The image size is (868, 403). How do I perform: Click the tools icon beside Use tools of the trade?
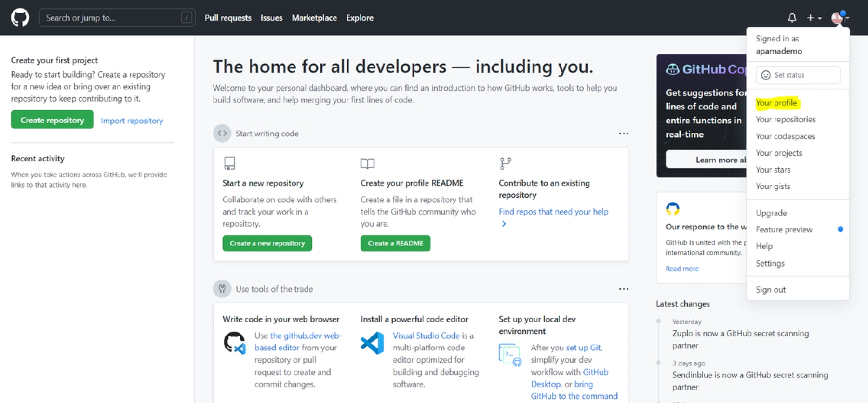(222, 289)
